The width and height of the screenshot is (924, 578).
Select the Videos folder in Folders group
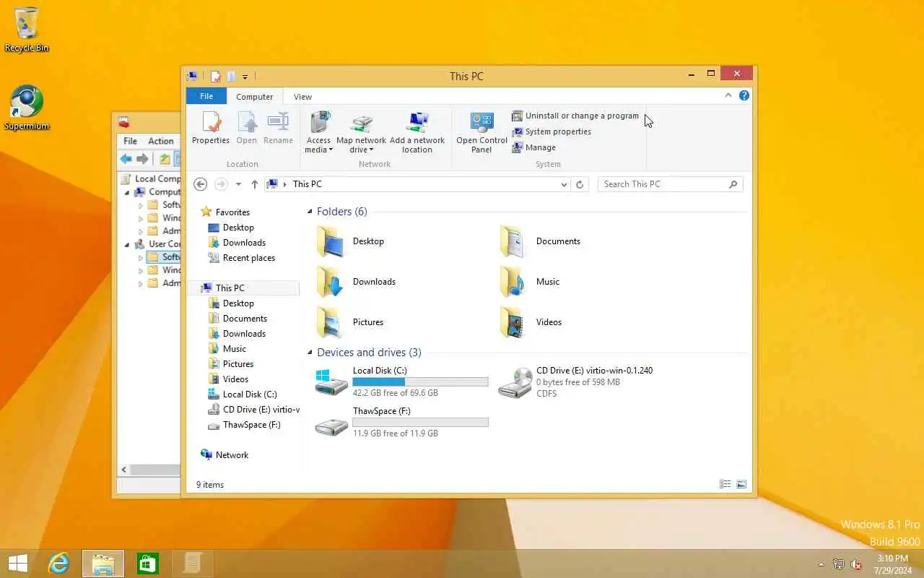pyautogui.click(x=531, y=322)
